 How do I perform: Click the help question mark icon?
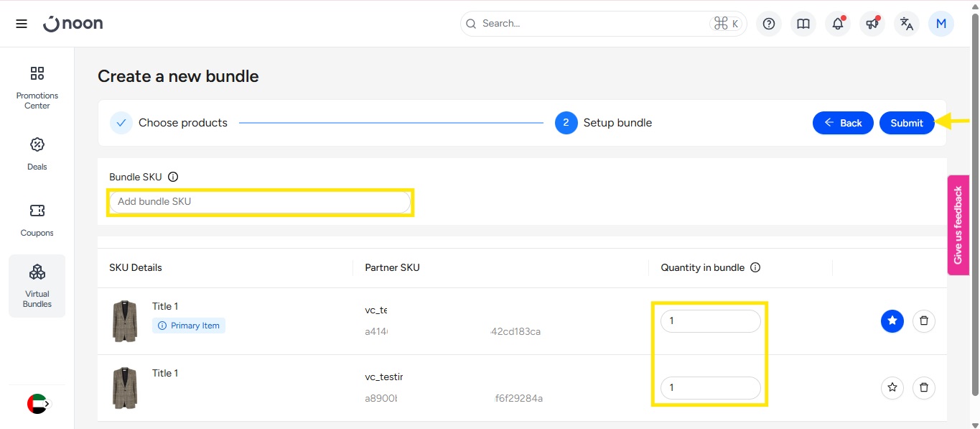(769, 24)
